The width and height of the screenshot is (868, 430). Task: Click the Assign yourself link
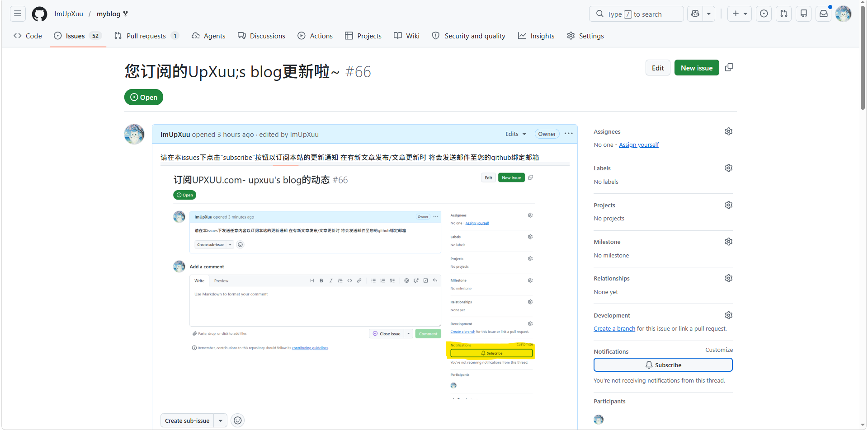(638, 145)
